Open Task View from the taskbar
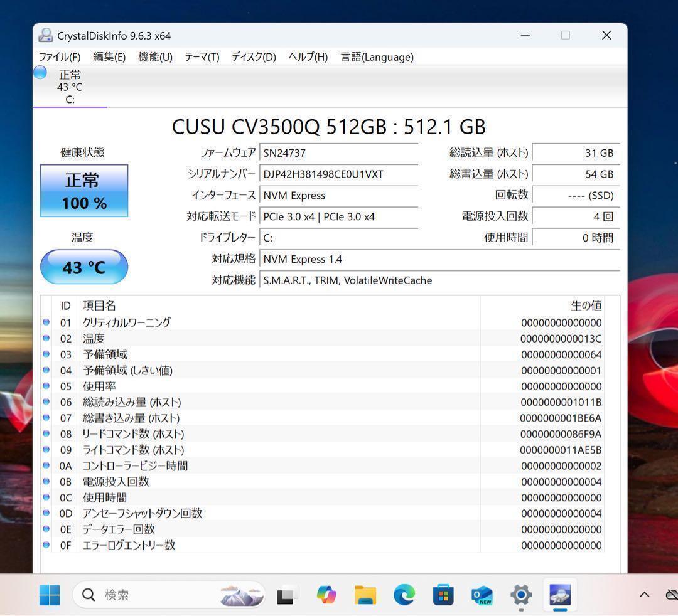678x616 pixels. click(x=286, y=595)
